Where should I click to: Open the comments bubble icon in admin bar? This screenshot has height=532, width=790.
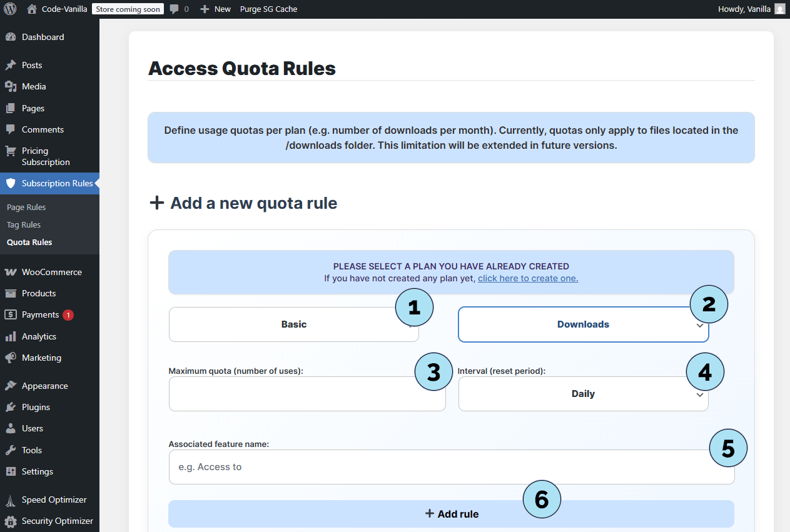coord(174,9)
